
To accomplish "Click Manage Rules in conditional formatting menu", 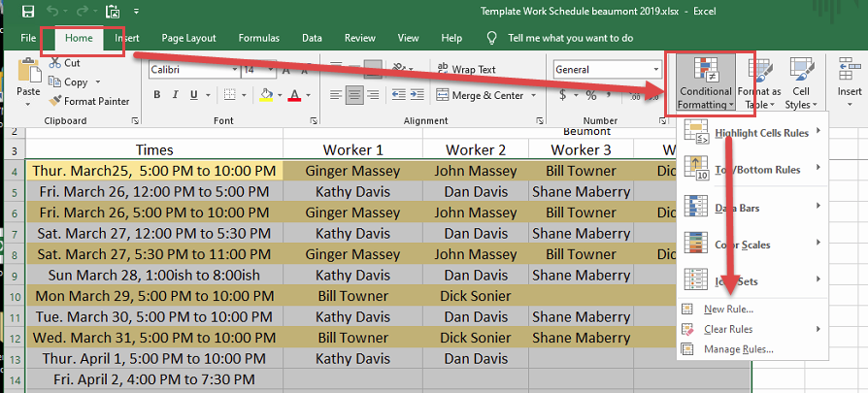I will click(737, 349).
